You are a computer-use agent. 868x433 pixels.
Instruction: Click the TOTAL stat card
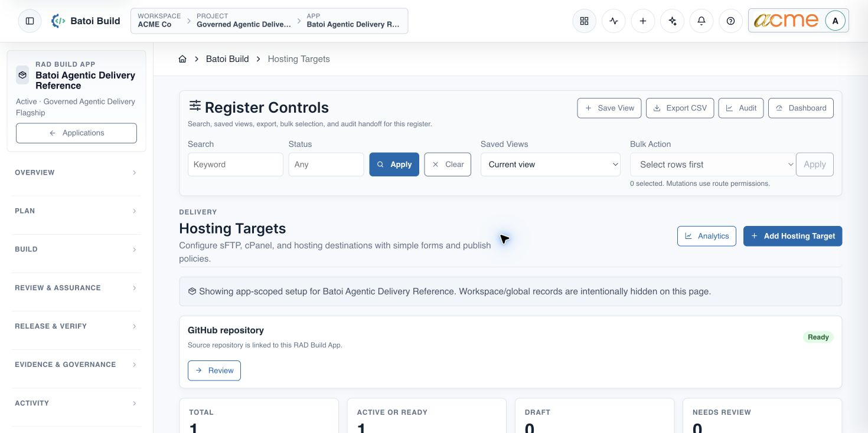pos(259,416)
